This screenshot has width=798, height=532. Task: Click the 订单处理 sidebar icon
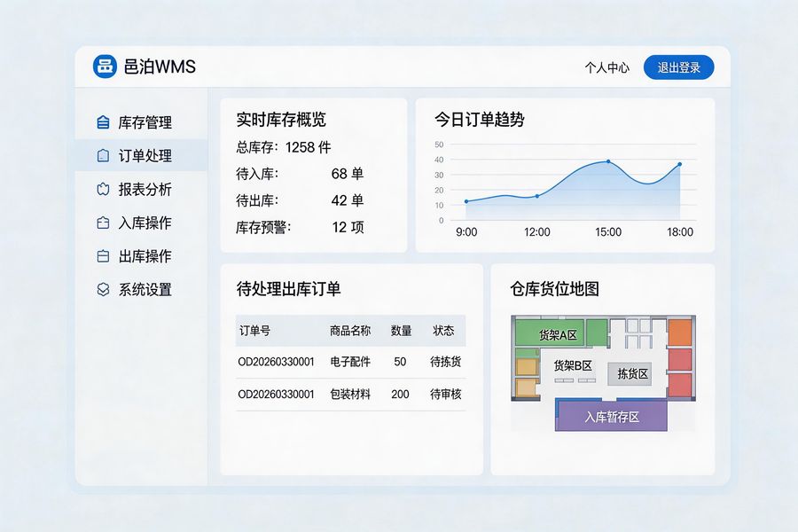coord(103,155)
